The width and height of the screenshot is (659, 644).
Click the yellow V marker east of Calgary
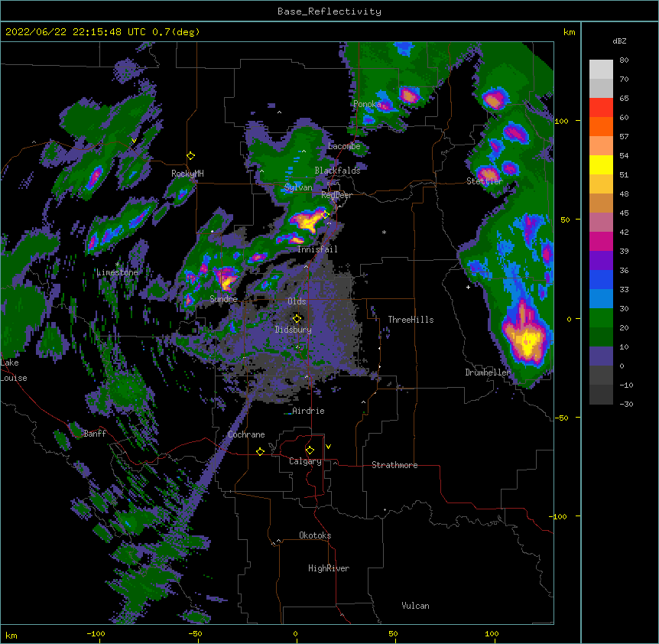328,447
